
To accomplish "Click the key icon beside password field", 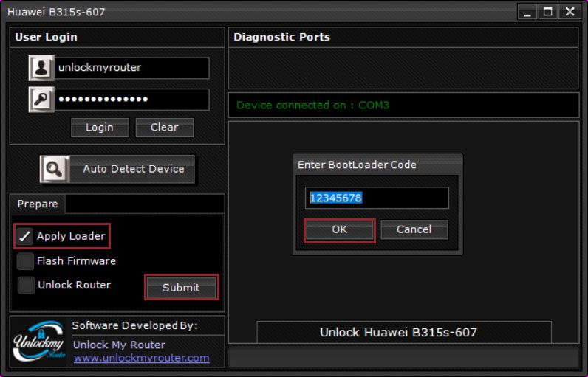I will click(x=41, y=99).
